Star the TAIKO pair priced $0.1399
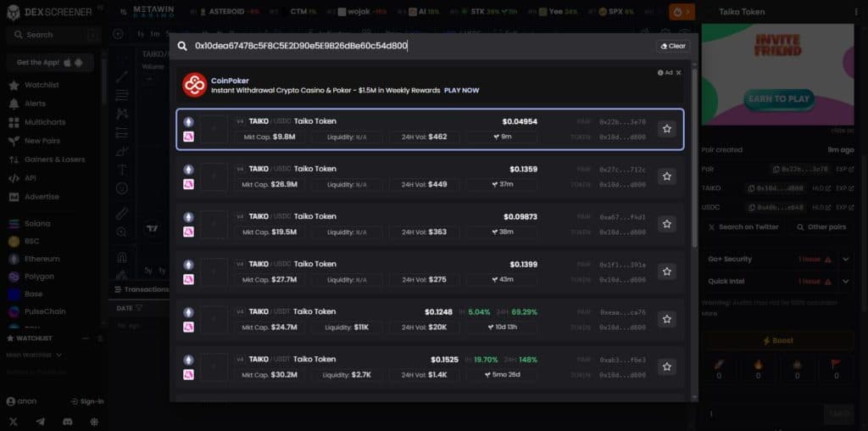The width and height of the screenshot is (868, 431). click(666, 271)
